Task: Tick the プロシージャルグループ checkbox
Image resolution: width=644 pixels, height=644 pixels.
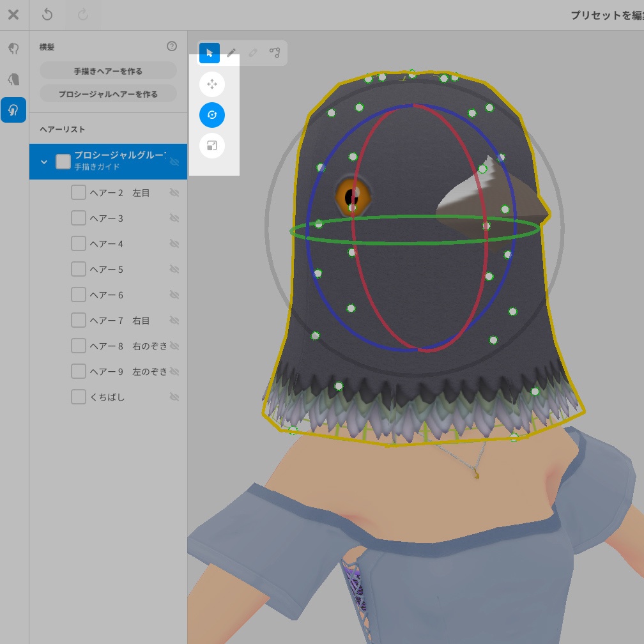Action: (63, 162)
